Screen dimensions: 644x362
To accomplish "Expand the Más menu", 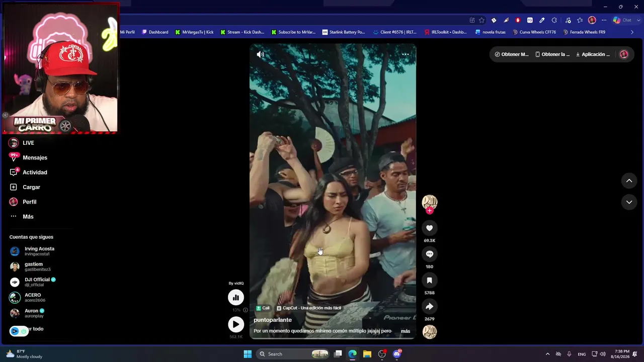I will (x=22, y=217).
